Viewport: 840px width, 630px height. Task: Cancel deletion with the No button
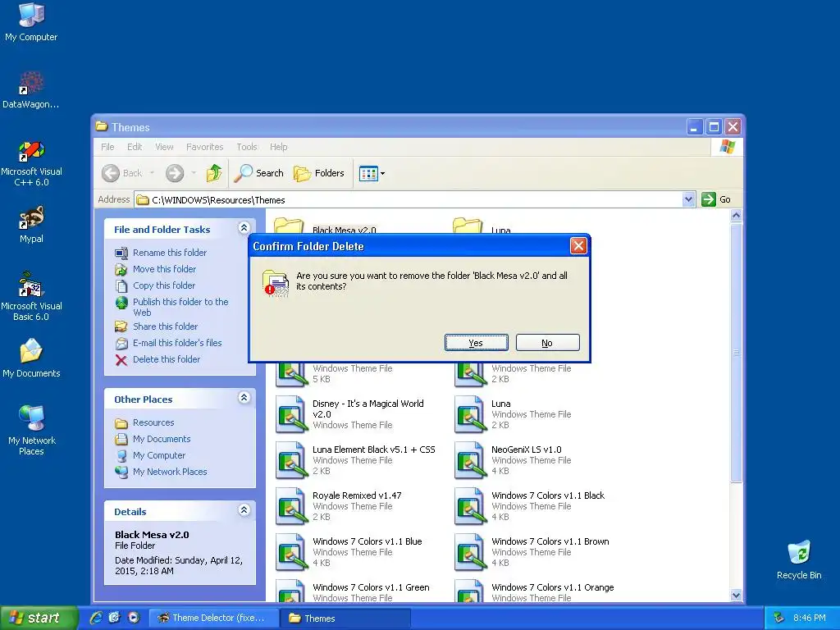coord(547,343)
